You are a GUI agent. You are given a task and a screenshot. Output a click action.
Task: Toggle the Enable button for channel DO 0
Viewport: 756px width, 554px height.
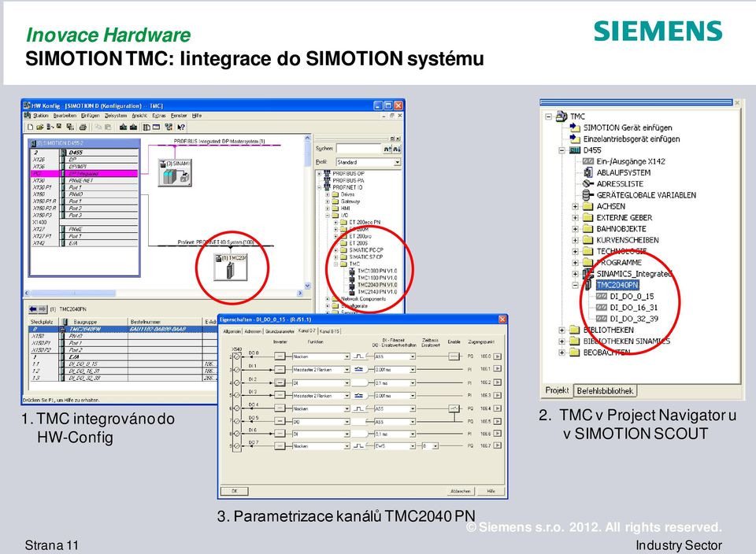454,356
